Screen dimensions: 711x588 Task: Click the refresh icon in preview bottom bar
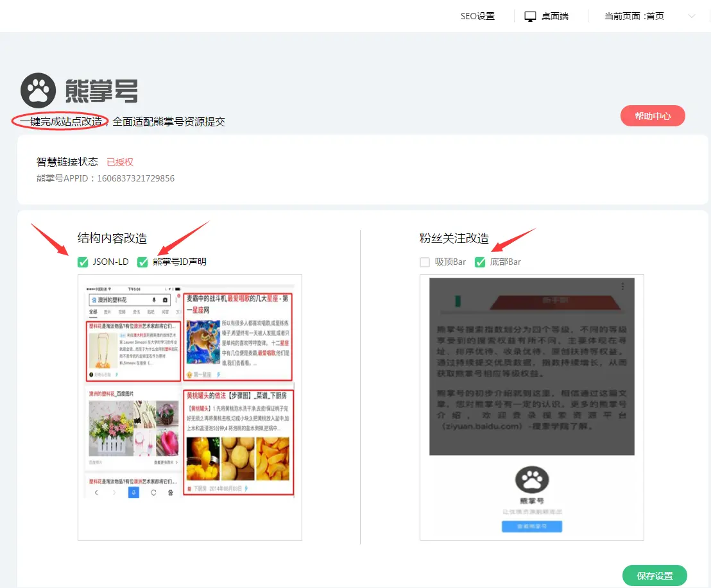click(153, 492)
